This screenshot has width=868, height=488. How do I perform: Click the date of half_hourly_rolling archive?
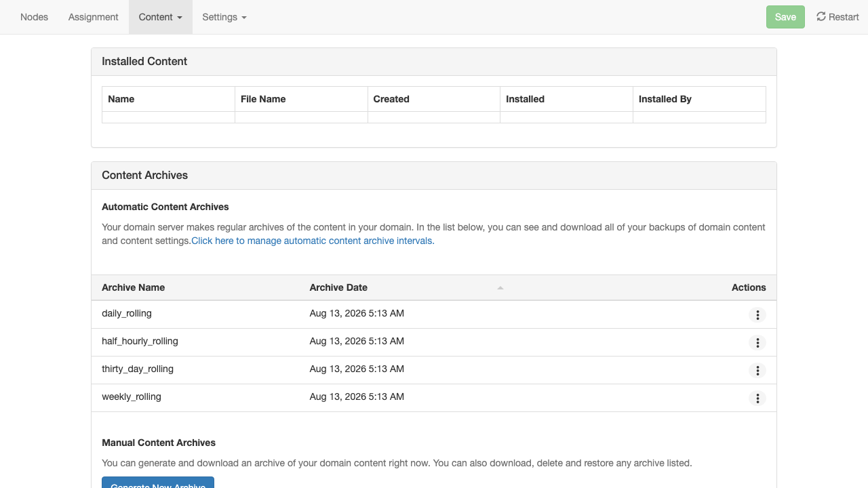coord(357,341)
